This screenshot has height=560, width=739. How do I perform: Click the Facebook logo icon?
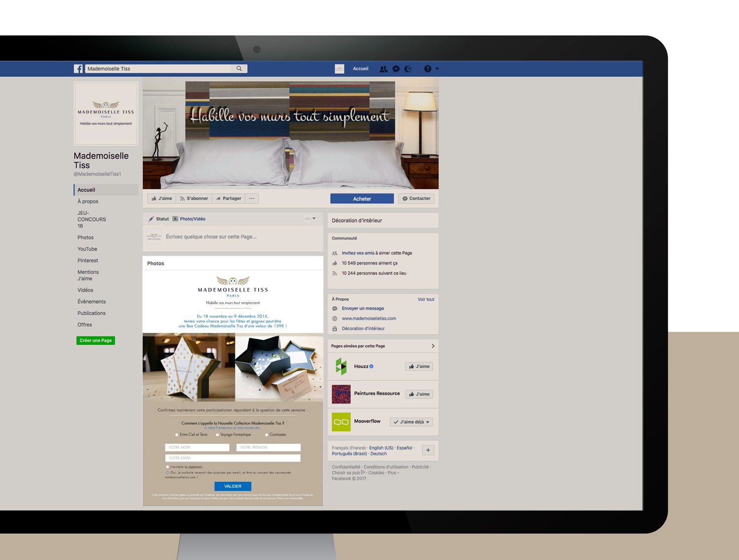[x=78, y=69]
